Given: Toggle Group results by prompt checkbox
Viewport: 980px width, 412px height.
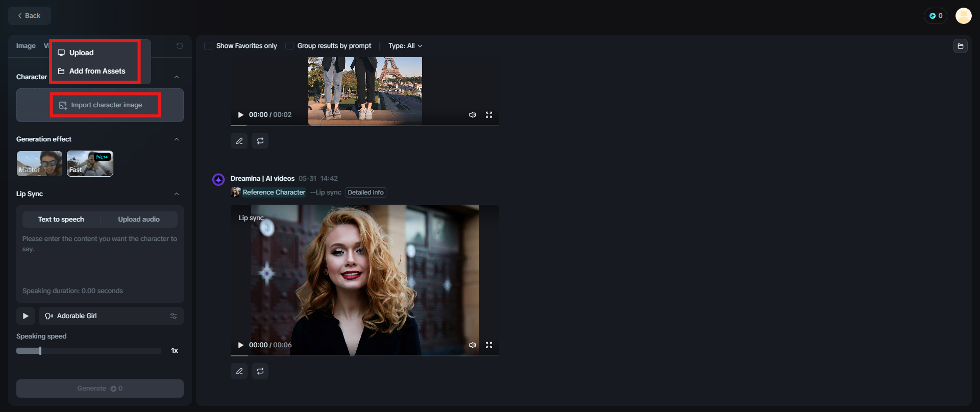Looking at the screenshot, I should click(289, 46).
